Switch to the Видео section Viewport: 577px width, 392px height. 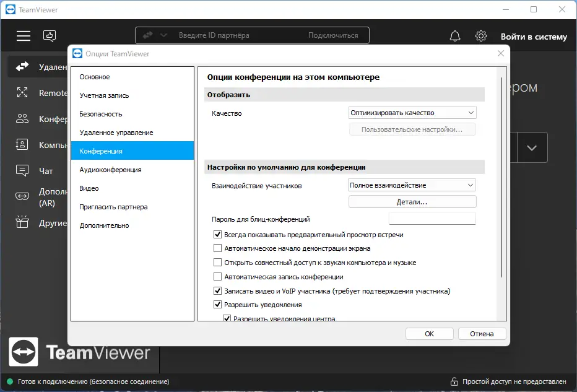pyautogui.click(x=89, y=188)
